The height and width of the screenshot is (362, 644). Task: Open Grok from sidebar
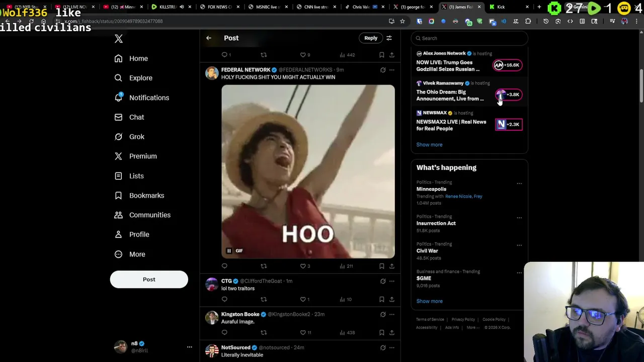coord(129,137)
